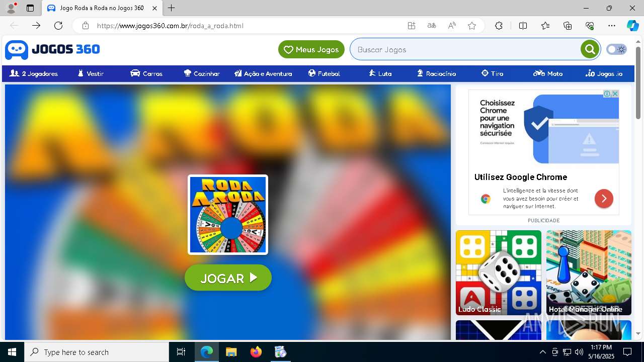Open Futebol category
The height and width of the screenshot is (362, 644).
324,73
